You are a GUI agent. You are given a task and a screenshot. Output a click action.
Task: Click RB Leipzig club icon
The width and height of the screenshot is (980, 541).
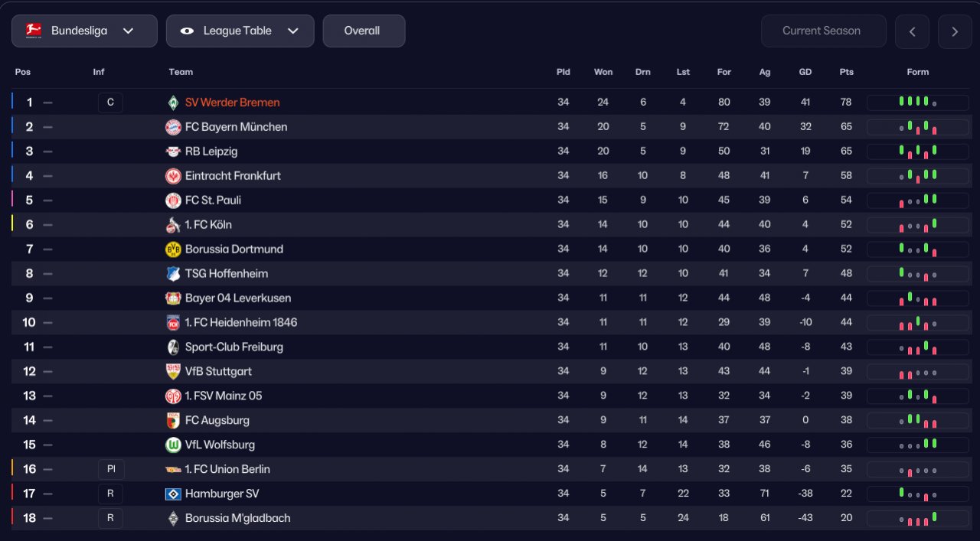click(173, 152)
